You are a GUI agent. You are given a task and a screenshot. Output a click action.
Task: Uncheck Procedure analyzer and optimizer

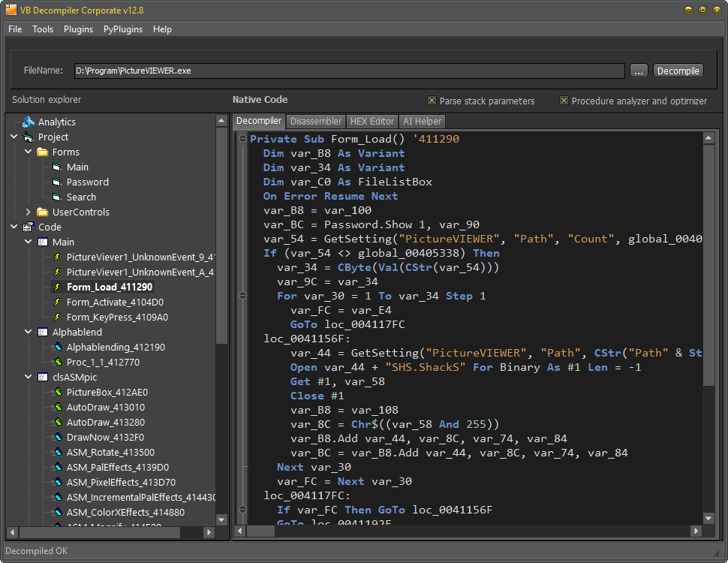click(x=565, y=101)
